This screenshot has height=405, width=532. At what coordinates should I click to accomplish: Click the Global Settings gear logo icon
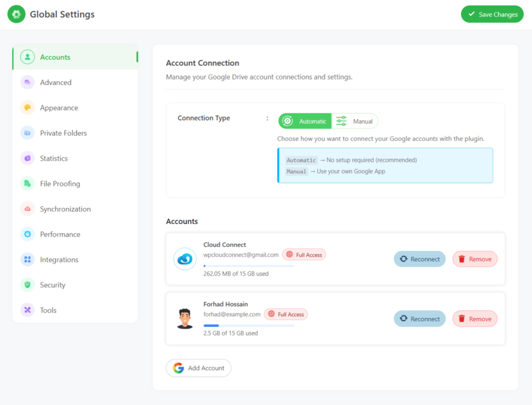pos(16,14)
